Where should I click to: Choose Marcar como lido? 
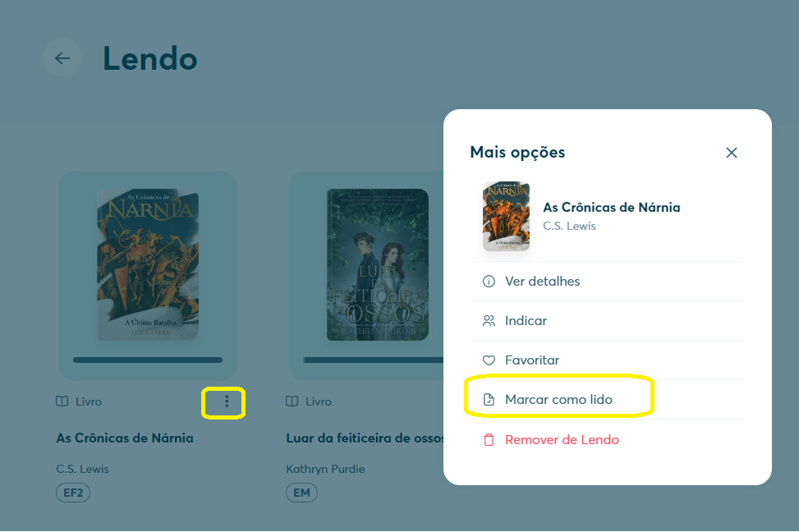pyautogui.click(x=608, y=400)
